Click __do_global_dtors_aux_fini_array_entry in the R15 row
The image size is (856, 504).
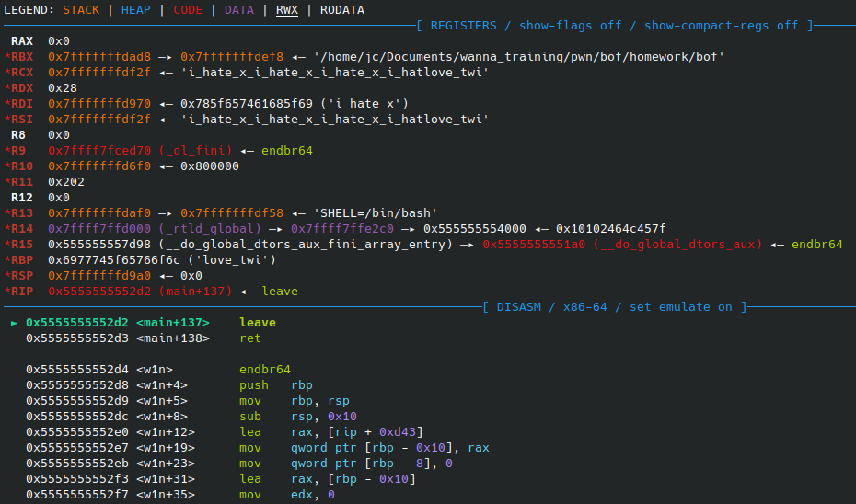coord(306,245)
